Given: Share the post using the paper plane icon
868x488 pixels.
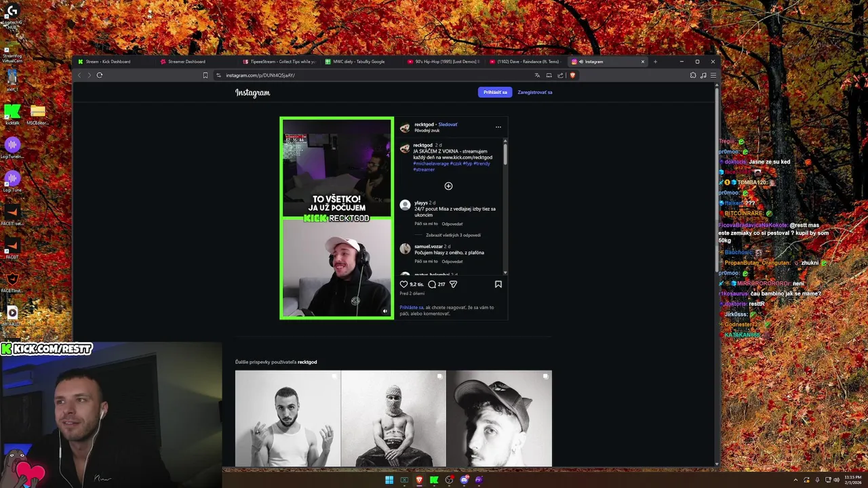Looking at the screenshot, I should click(x=453, y=285).
